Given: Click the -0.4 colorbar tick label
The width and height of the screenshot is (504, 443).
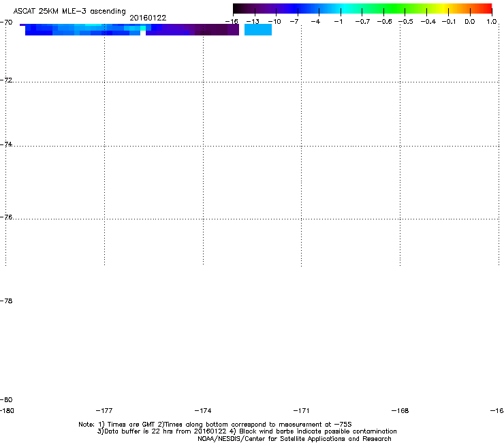Looking at the screenshot, I should point(428,22).
